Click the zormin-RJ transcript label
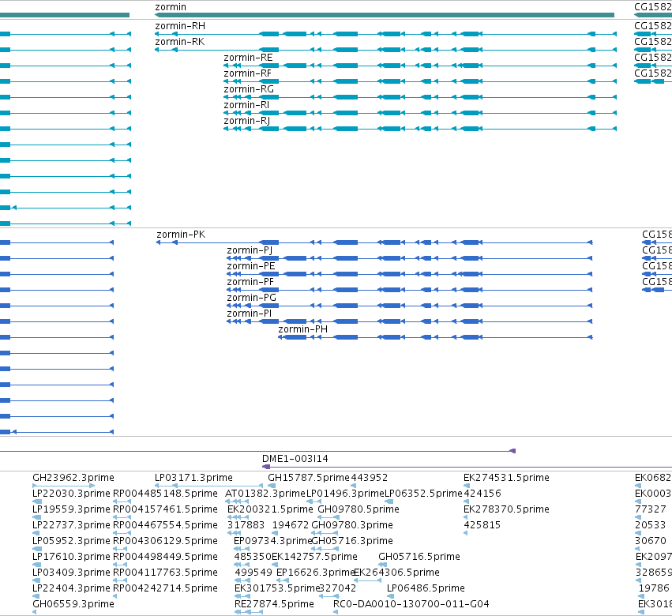 (247, 122)
